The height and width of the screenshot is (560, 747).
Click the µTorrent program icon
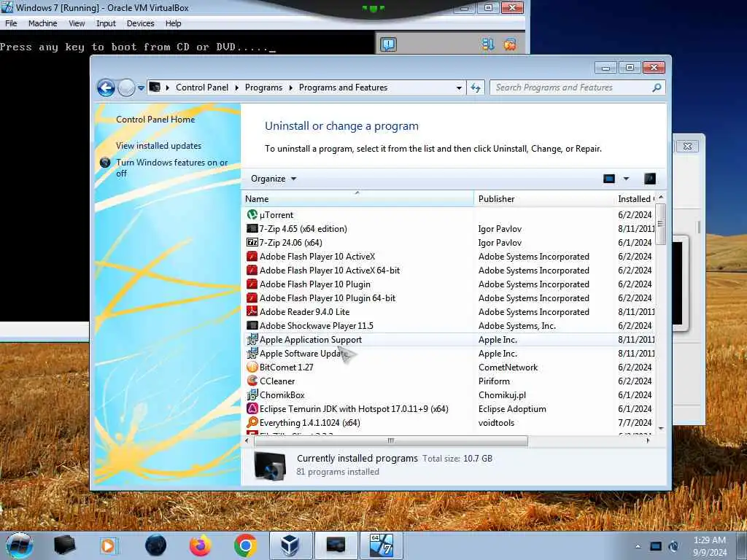(252, 215)
